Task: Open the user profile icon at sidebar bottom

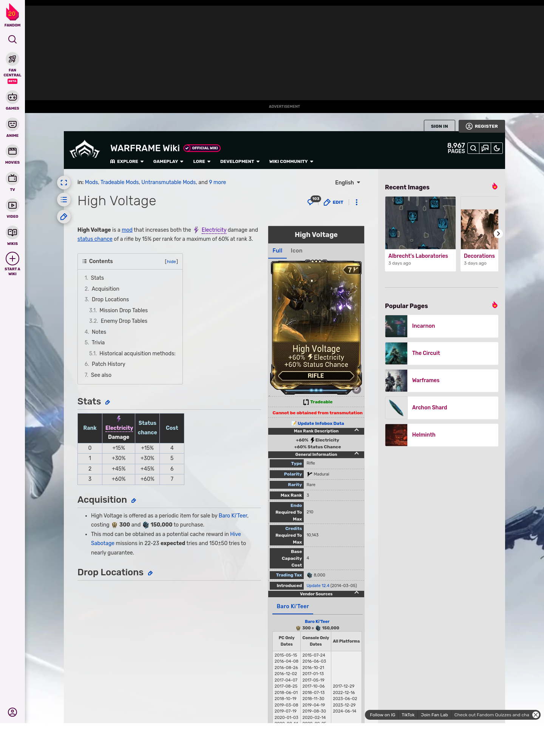Action: click(x=12, y=712)
